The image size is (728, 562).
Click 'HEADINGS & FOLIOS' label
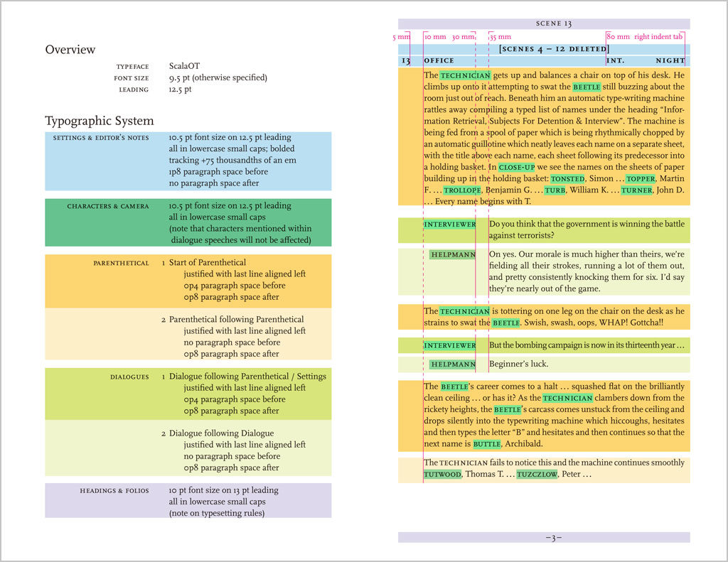[x=114, y=490]
